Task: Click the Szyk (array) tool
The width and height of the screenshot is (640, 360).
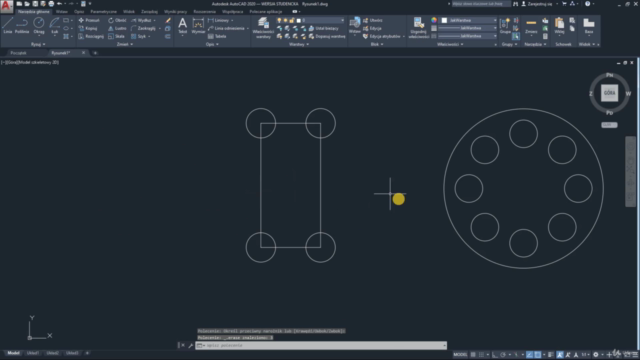Action: (139, 36)
